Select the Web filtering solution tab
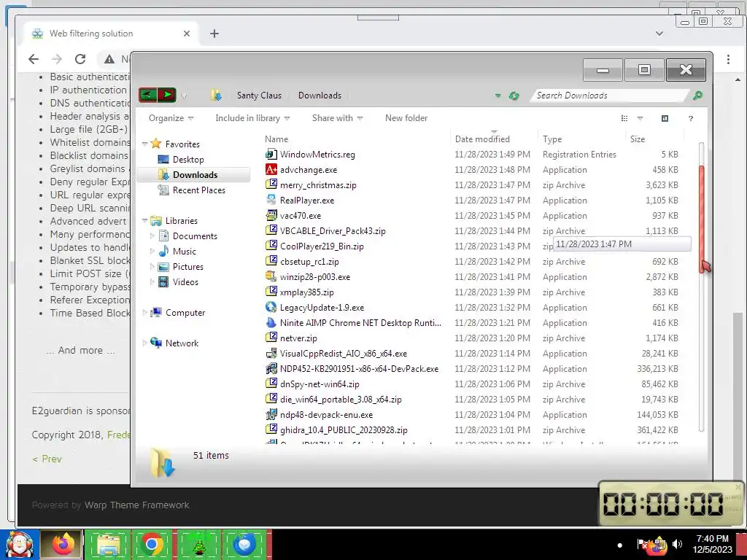 pyautogui.click(x=111, y=34)
